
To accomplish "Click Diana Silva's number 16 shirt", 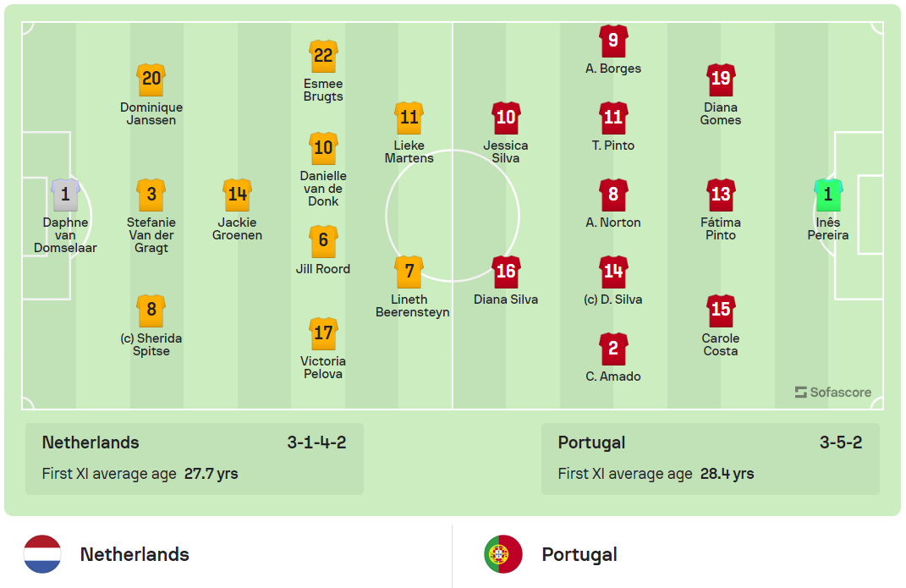I will pyautogui.click(x=506, y=272).
